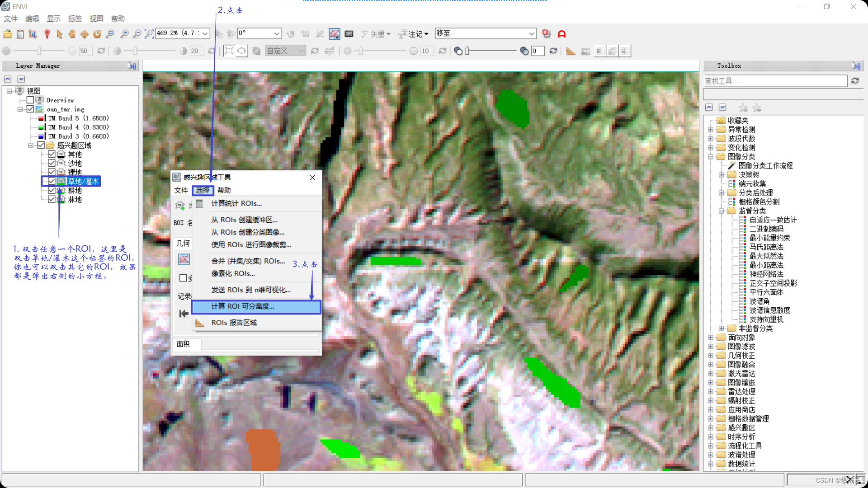This screenshot has height=488, width=868.
Task: Select the 草地/灌木 ROI layer
Action: 83,181
